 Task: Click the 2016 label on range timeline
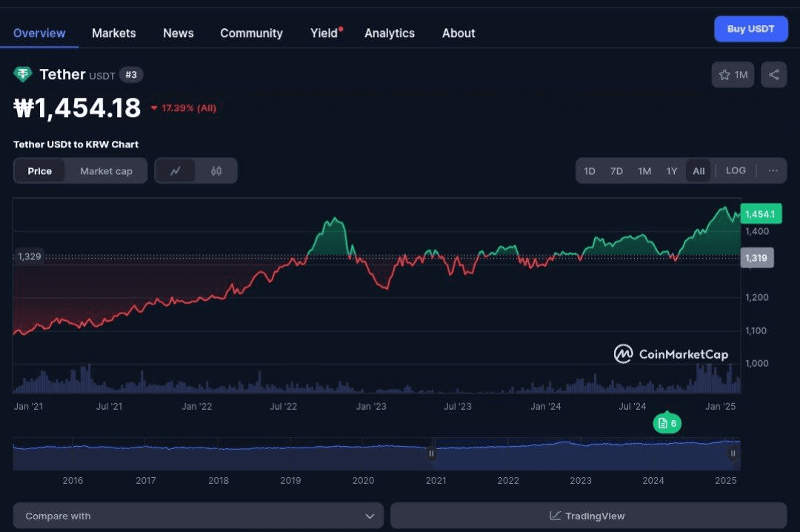(73, 480)
